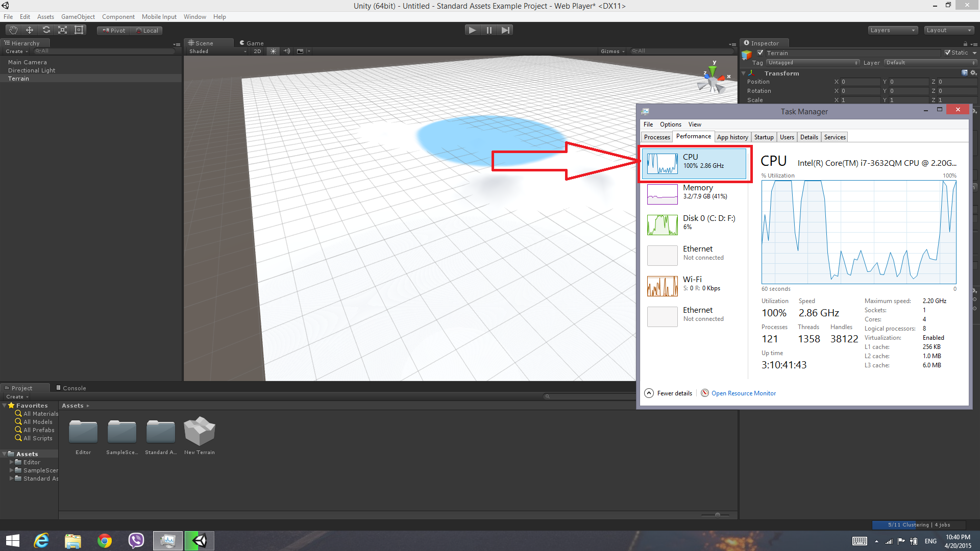Switch to the App history tab in Task Manager
The width and height of the screenshot is (980, 551).
732,137
